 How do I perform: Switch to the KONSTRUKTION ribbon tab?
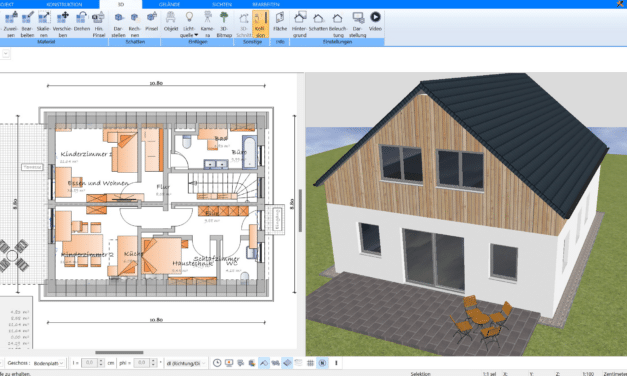64,4
